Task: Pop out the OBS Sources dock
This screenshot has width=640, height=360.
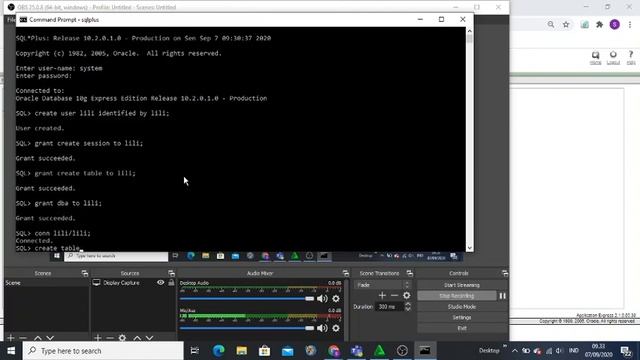Action: coord(171,273)
